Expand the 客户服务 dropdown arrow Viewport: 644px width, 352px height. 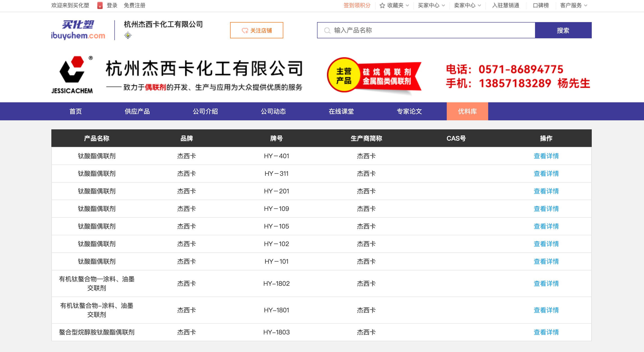(x=585, y=5)
